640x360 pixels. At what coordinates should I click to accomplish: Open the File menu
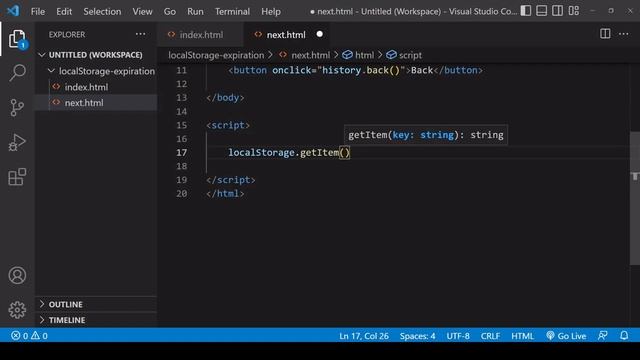pyautogui.click(x=38, y=11)
